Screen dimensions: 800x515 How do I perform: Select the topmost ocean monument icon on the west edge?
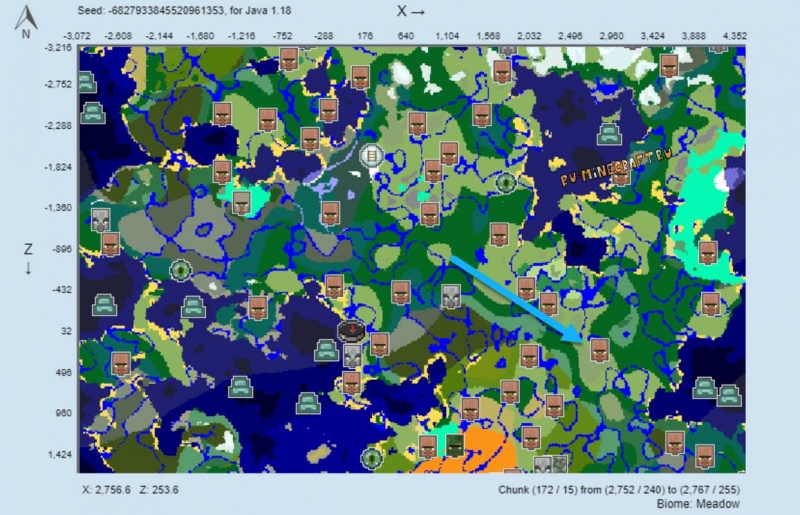87,83
